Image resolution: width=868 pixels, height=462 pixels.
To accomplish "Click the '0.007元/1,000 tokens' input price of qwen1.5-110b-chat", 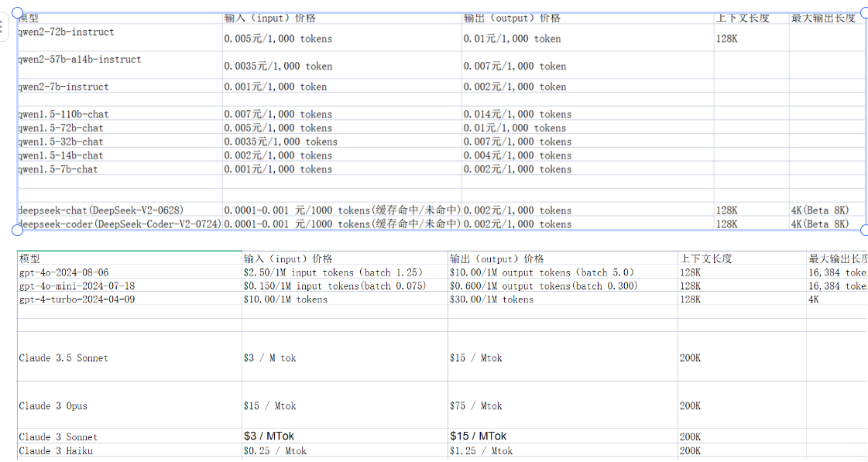I will click(279, 114).
